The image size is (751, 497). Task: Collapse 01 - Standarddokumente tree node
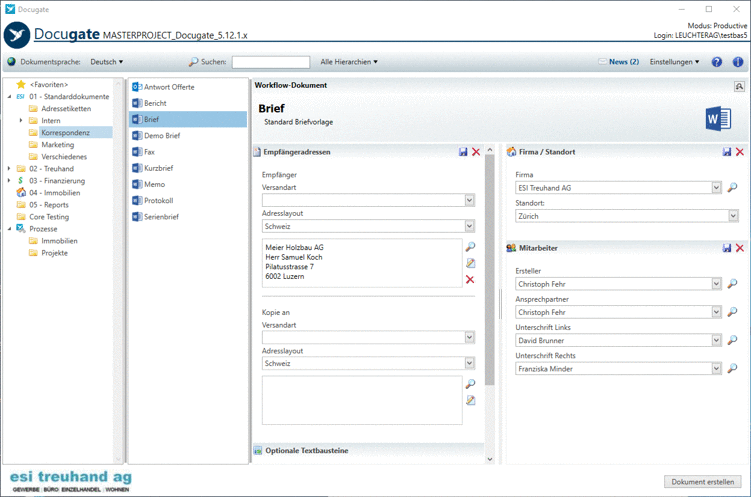9,97
